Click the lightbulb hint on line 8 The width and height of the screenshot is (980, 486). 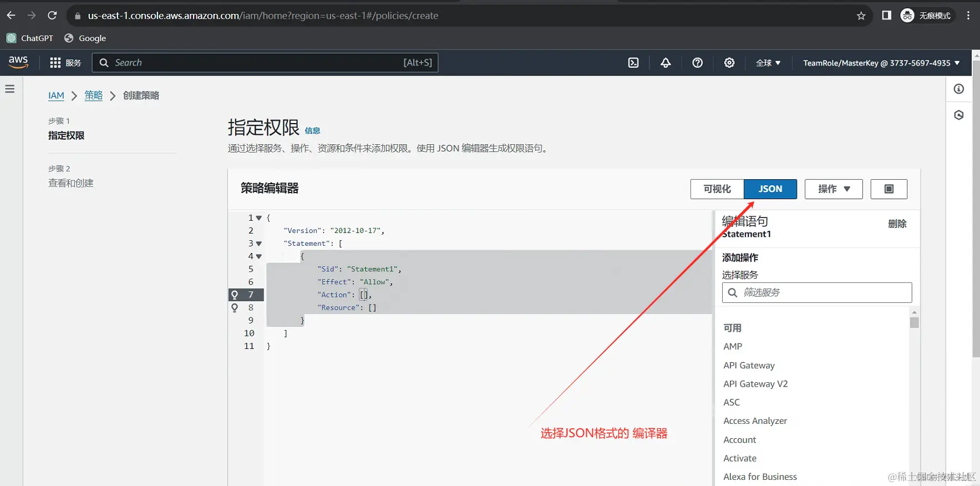(x=235, y=307)
